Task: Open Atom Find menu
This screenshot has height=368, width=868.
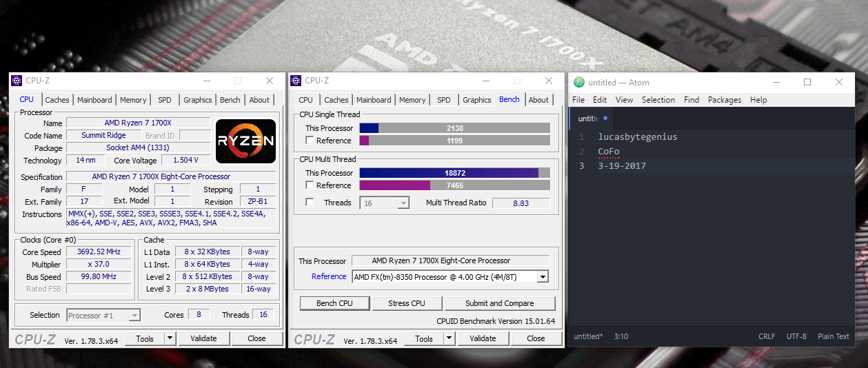Action: [x=692, y=100]
